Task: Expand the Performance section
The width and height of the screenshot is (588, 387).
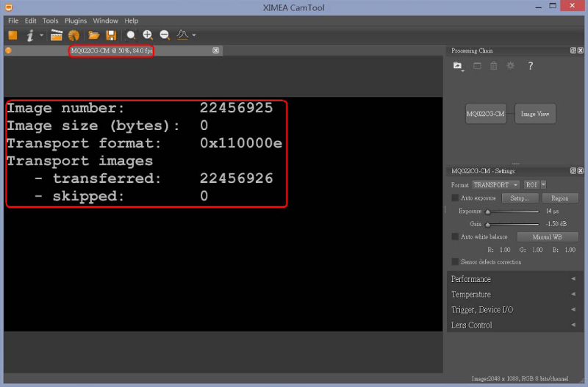Action: point(514,279)
